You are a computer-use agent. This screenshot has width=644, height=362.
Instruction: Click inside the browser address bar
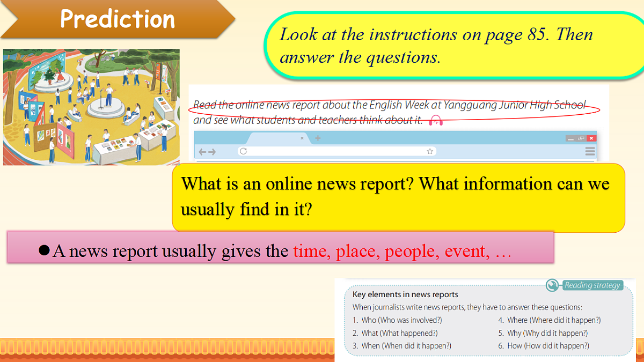pyautogui.click(x=337, y=151)
